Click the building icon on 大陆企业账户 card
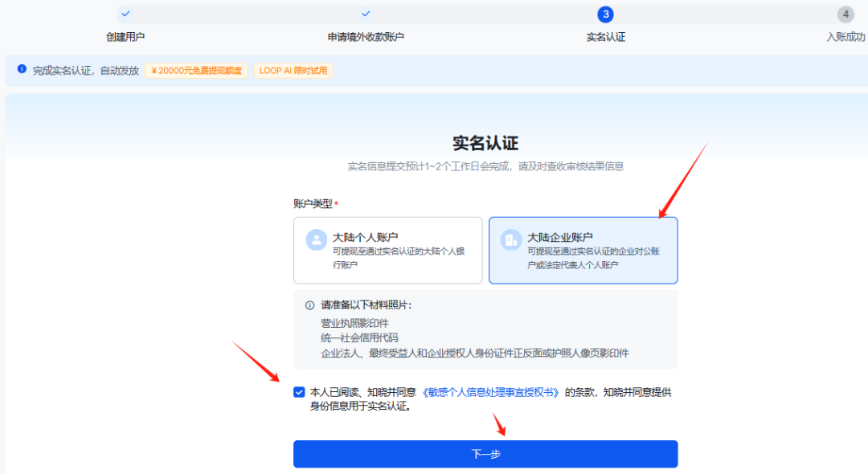The height and width of the screenshot is (474, 868). (511, 240)
